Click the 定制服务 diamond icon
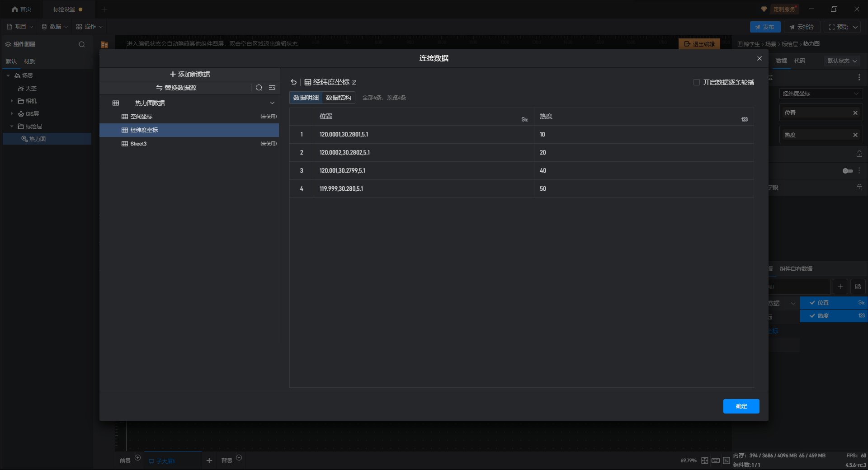The height and width of the screenshot is (470, 868). click(764, 9)
